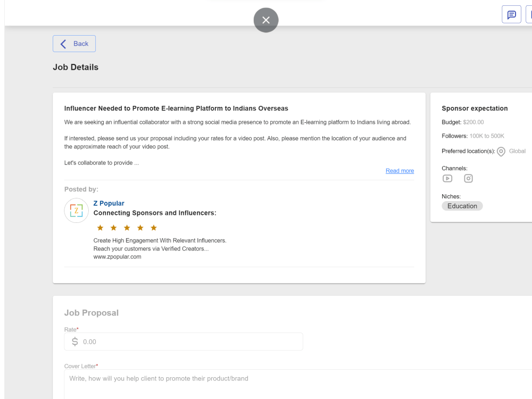Click the job title heading about E-learning
The width and height of the screenshot is (532, 399).
coord(176,108)
